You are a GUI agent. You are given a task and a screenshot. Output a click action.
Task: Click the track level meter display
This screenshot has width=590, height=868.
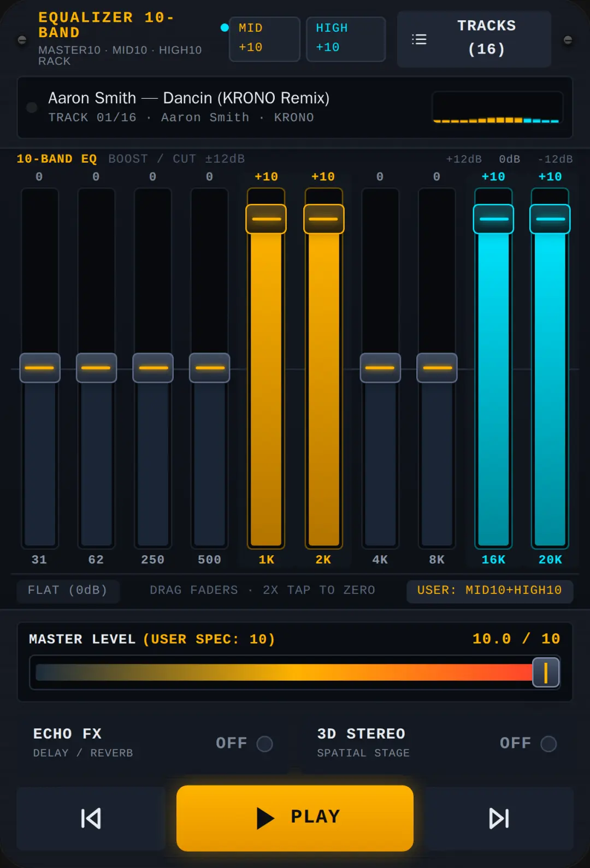[497, 108]
